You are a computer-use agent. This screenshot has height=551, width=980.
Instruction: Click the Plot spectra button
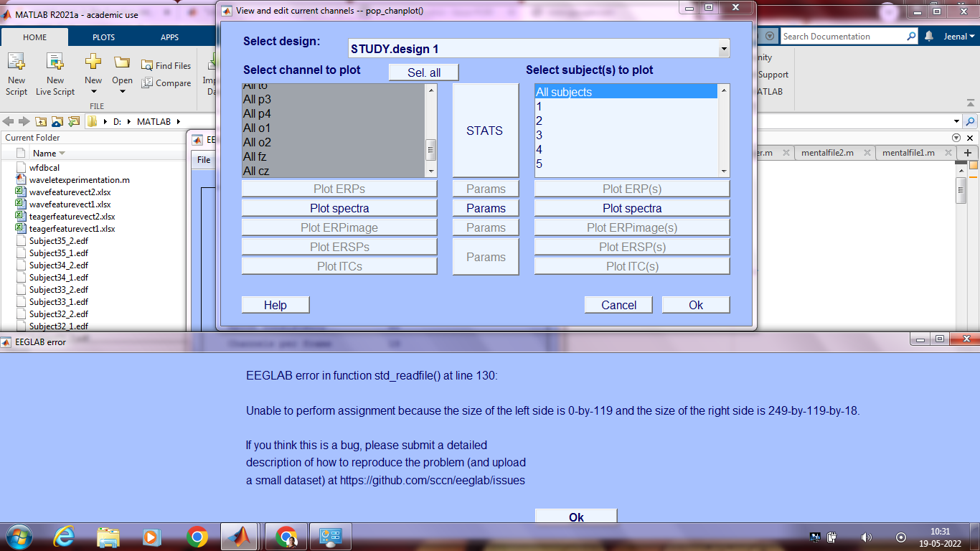(x=339, y=207)
